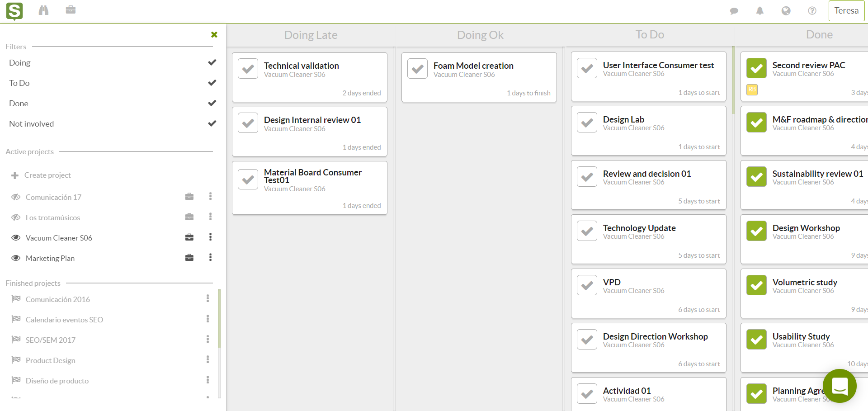Viewport: 868px width, 411px height.
Task: Open briefcase icon for Vacuum Cleaner S06
Action: click(189, 237)
